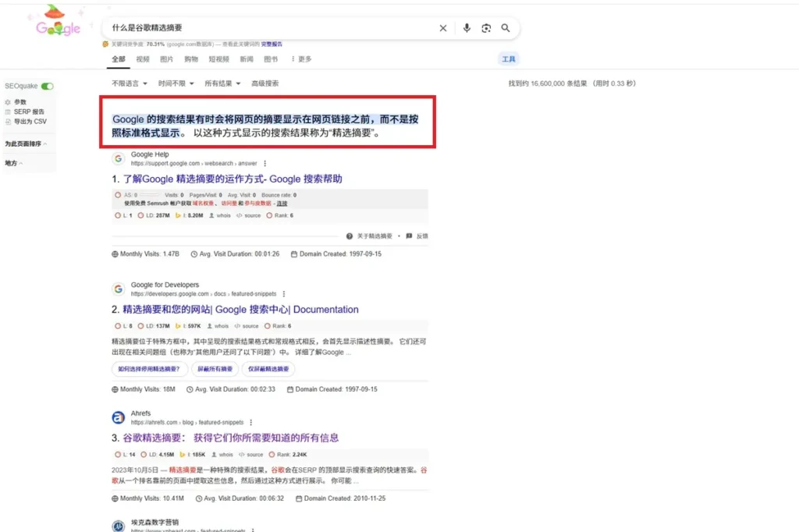Click the 导出为 CSV export icon
The width and height of the screenshot is (799, 532).
tap(8, 122)
